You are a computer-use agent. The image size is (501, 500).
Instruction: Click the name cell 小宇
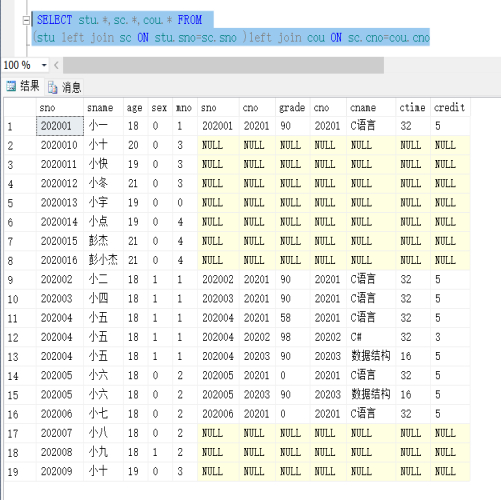(103, 202)
